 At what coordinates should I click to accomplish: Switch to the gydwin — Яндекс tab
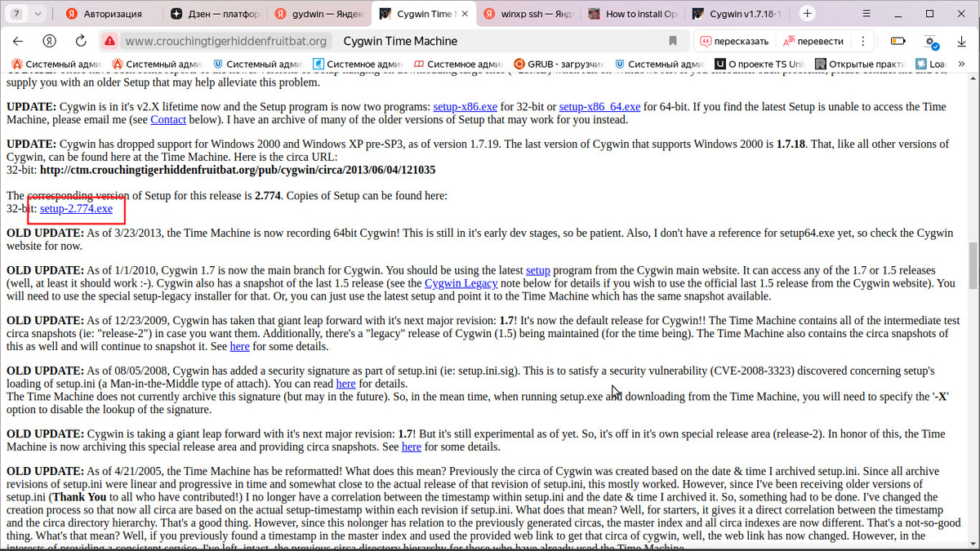[319, 14]
